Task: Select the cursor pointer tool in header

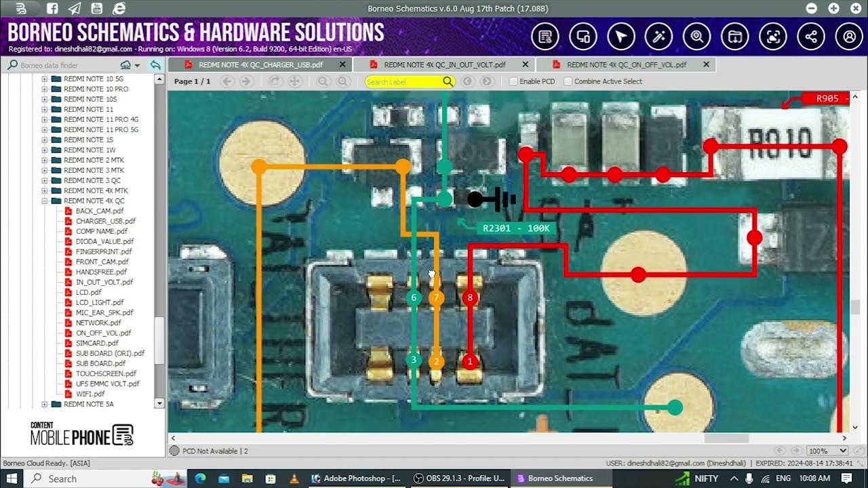Action: click(x=621, y=37)
